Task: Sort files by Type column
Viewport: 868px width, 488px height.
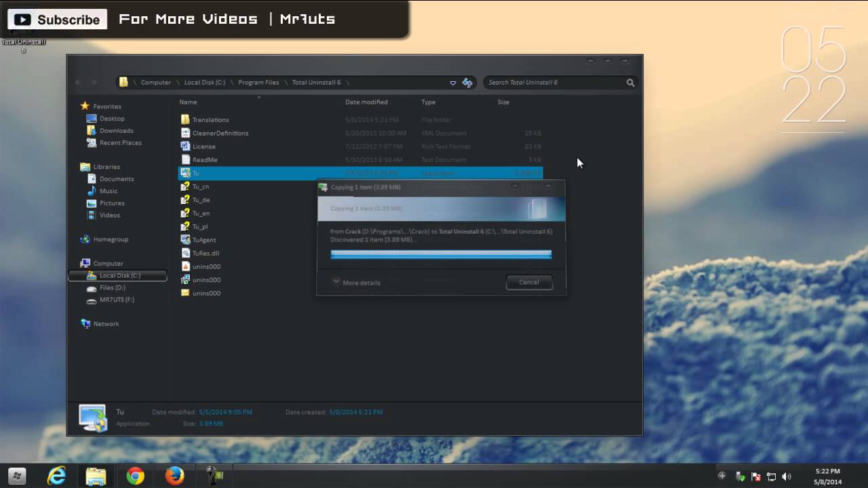Action: (x=428, y=102)
